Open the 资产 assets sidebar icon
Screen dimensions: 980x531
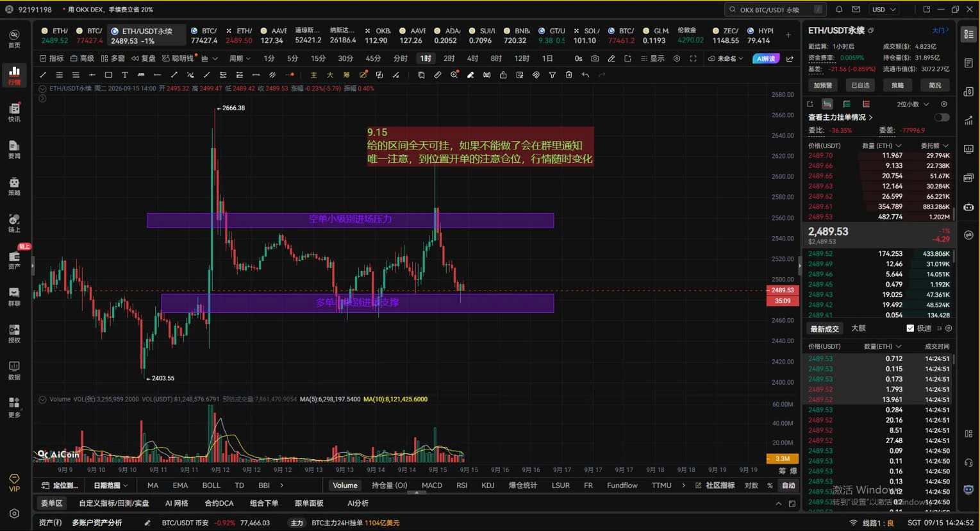click(x=14, y=260)
